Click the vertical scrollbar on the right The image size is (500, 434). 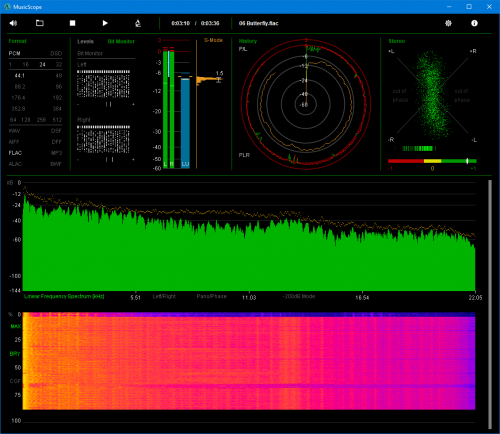(x=490, y=304)
